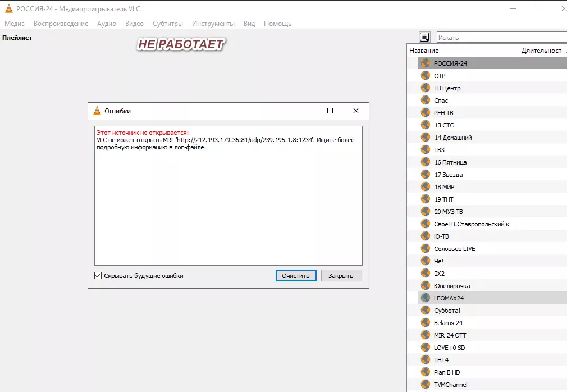Screen dimensions: 567x392
Task: Open the Субтитры menu
Action: [168, 24]
